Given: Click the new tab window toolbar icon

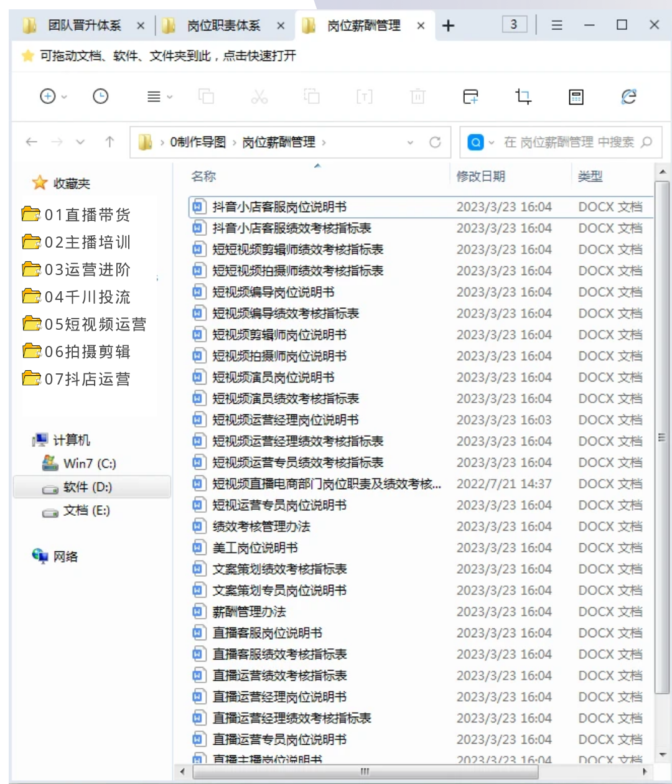Looking at the screenshot, I should (x=470, y=96).
